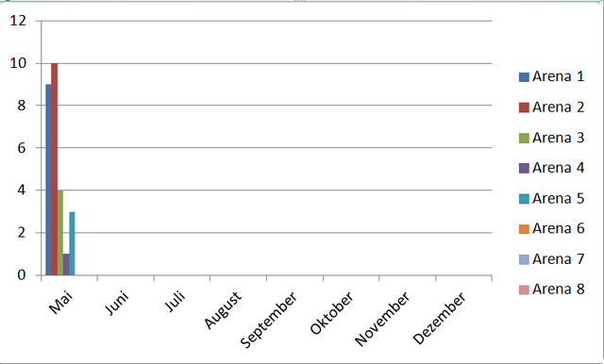Select the gridline at value 6
604x364 pixels.
coord(266,148)
